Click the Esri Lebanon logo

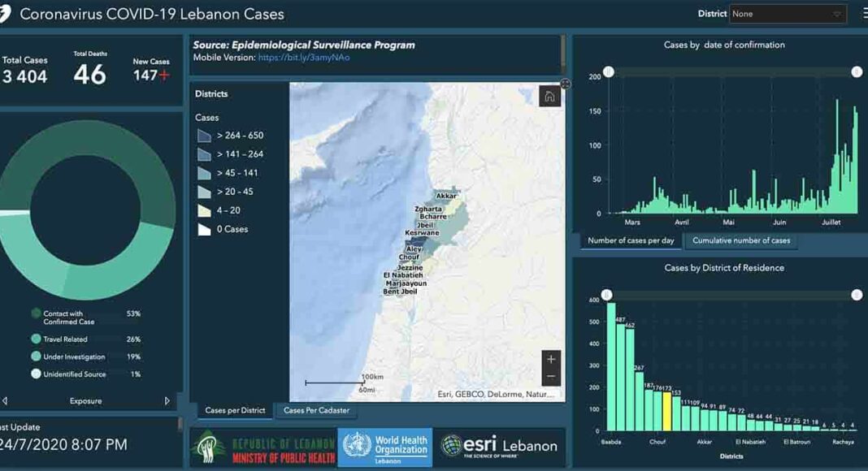tap(499, 446)
